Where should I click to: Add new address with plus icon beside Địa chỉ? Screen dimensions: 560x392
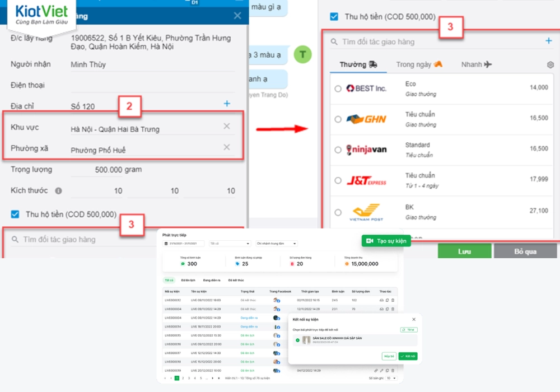click(x=227, y=104)
